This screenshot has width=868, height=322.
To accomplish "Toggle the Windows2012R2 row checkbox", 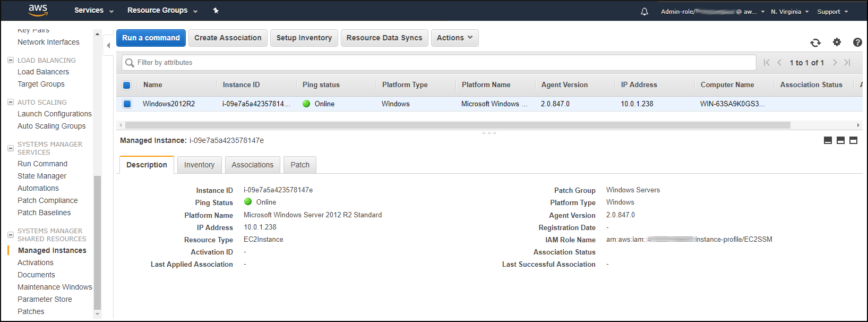I will pyautogui.click(x=127, y=104).
